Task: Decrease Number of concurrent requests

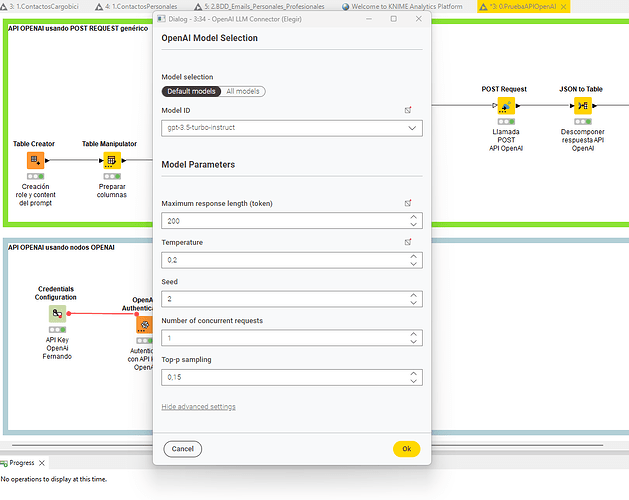Action: pos(413,341)
